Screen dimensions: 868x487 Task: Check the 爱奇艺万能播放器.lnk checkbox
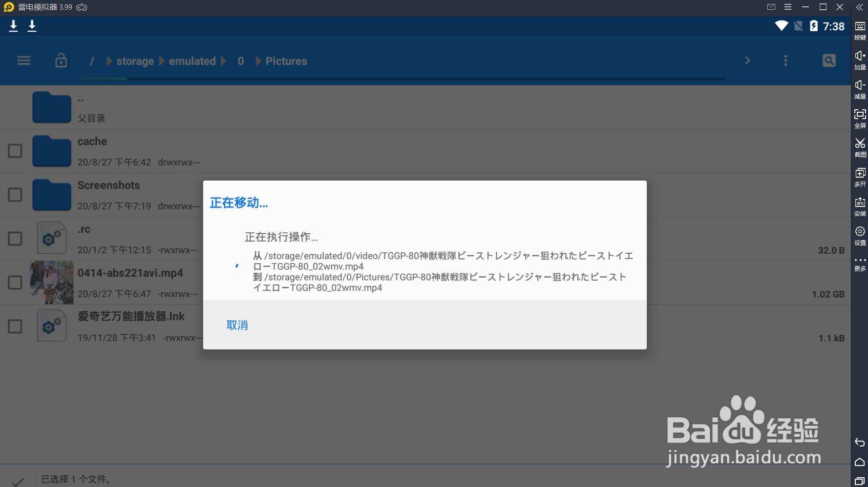click(x=15, y=325)
